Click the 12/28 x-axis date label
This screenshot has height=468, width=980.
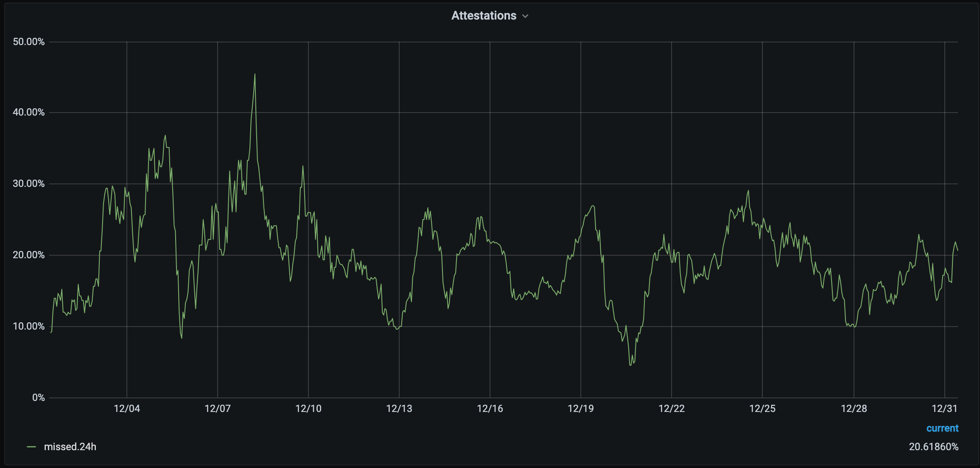click(x=854, y=409)
